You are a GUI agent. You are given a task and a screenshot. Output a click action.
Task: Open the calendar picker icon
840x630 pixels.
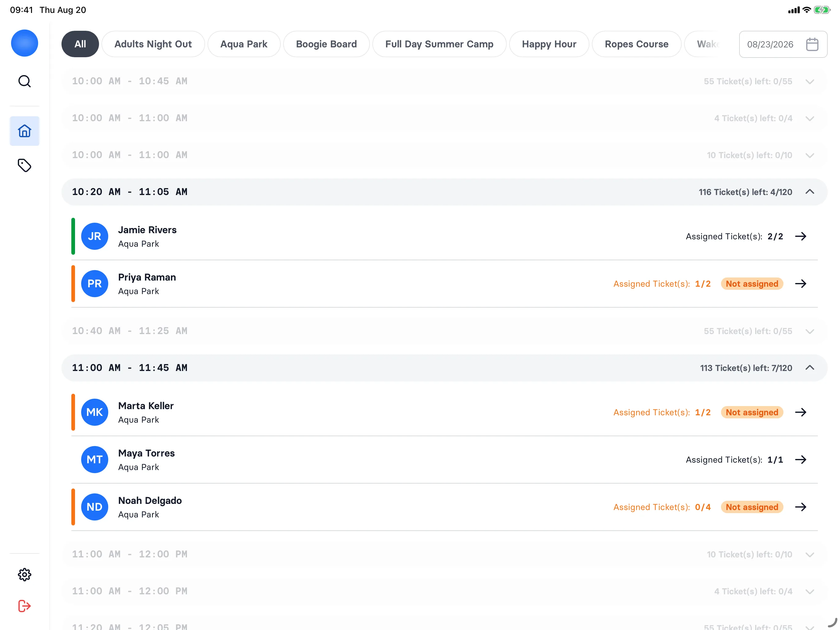[x=812, y=45]
